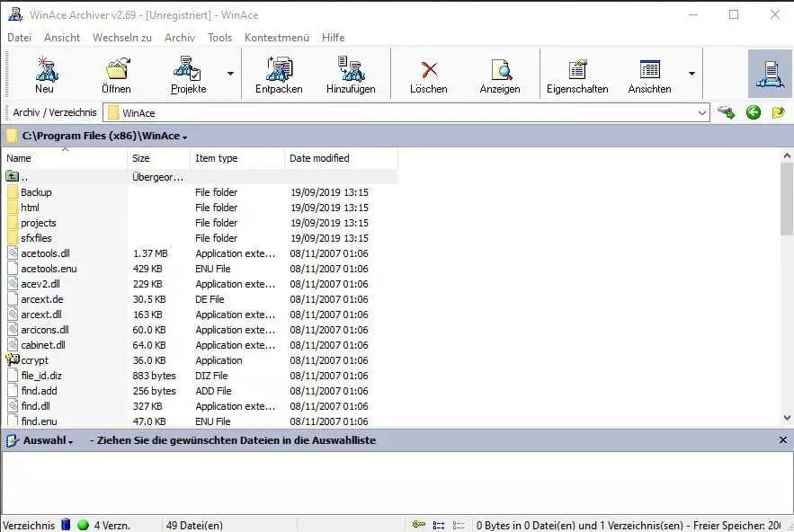Open the Archiv / Verzeichnis combo box dropdown

pyautogui.click(x=702, y=113)
